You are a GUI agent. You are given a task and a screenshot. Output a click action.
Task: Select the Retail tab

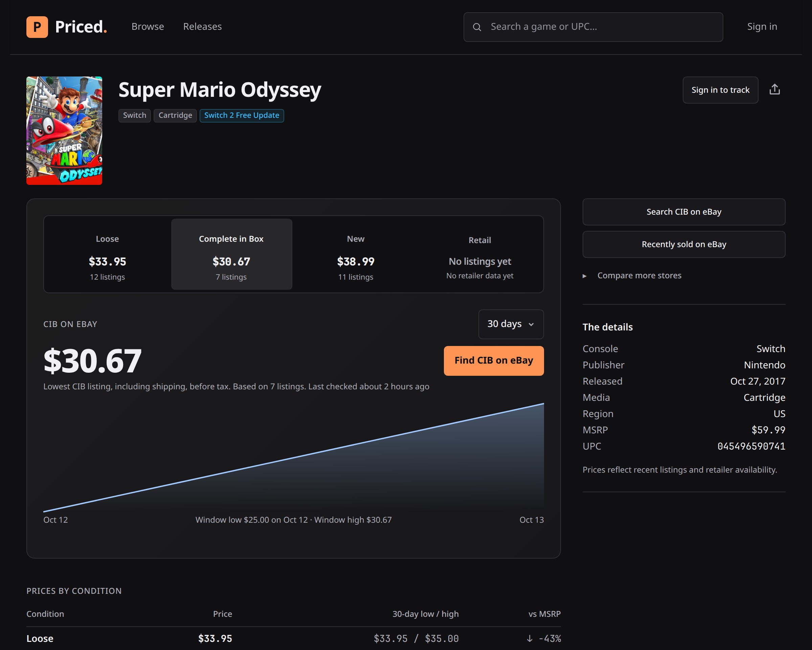click(x=479, y=254)
